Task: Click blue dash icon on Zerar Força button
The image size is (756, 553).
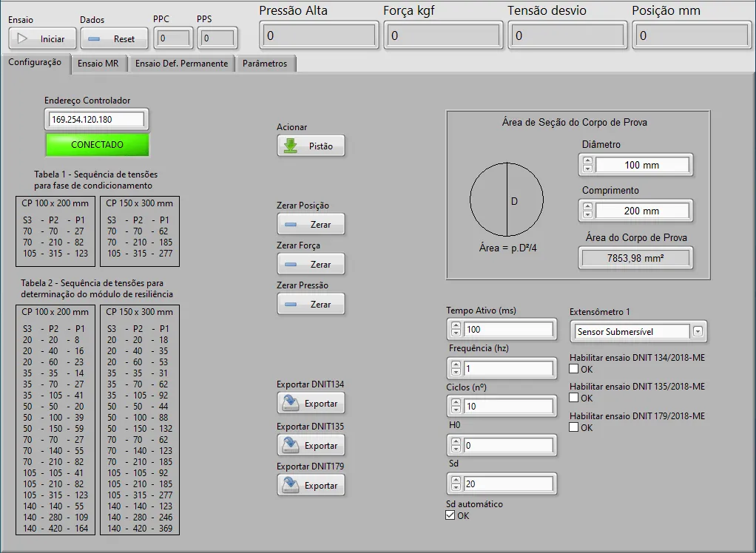Action: [x=291, y=265]
